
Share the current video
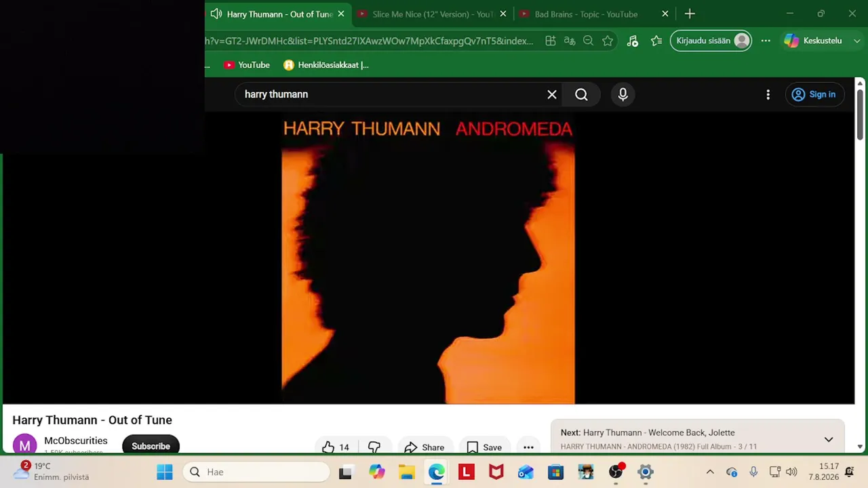tap(425, 447)
